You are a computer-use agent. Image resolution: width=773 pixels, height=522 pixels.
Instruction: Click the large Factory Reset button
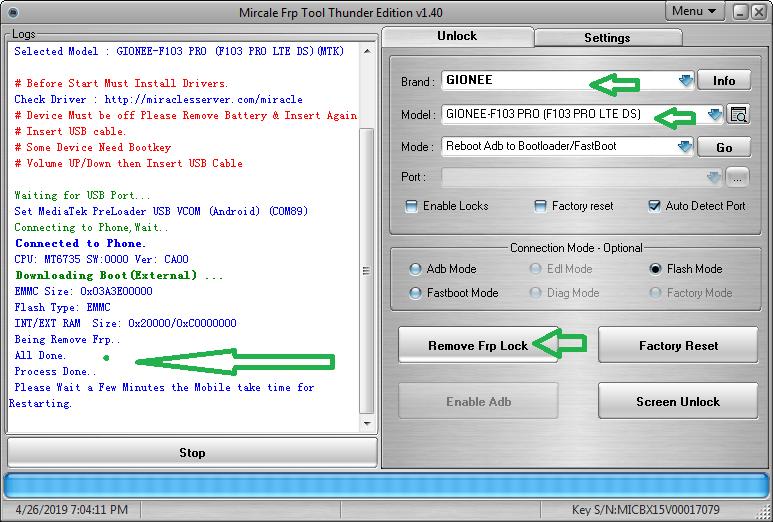pos(678,345)
